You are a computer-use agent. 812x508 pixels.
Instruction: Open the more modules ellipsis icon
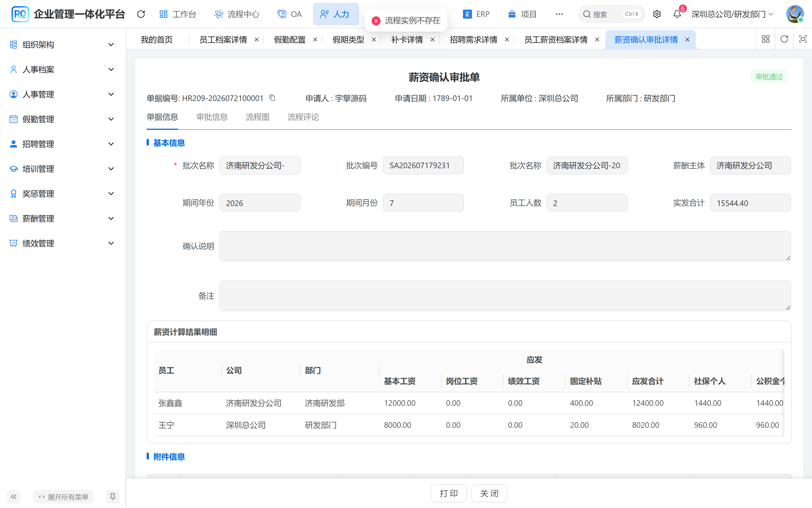tap(559, 14)
